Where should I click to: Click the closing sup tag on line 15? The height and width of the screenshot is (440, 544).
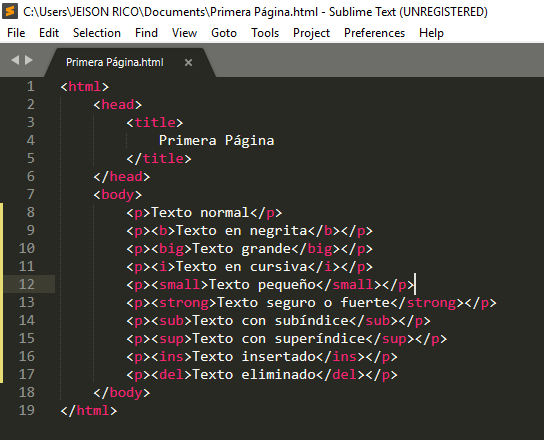click(x=390, y=339)
